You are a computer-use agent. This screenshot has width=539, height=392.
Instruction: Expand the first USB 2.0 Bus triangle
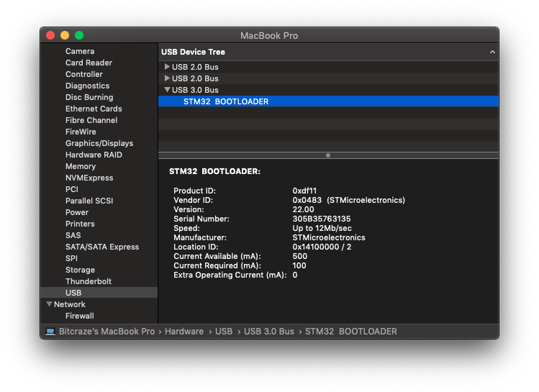pyautogui.click(x=167, y=67)
